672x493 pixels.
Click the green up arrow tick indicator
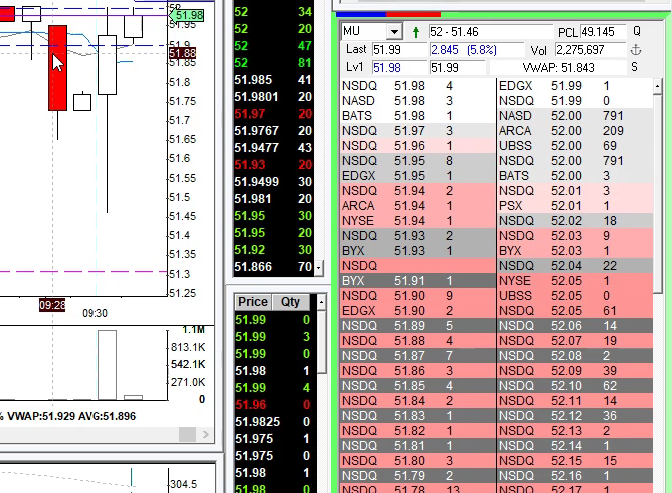(416, 32)
